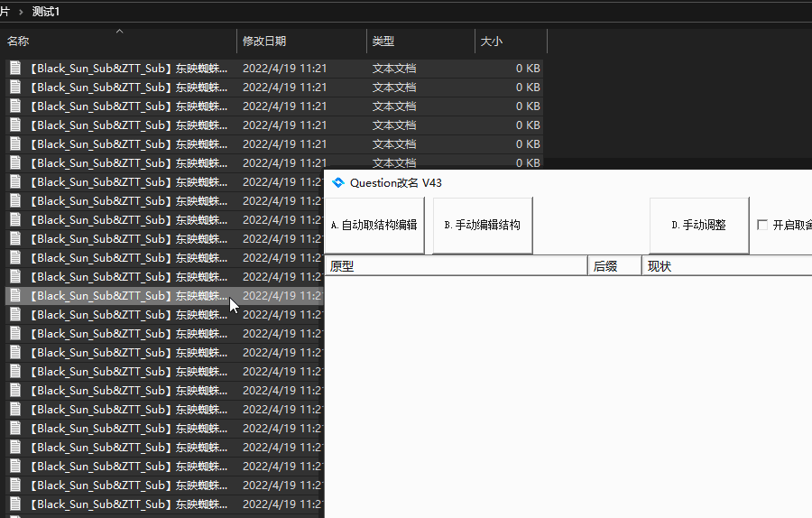Viewport: 812px width, 518px height.
Task: Expand the breadcrumb chevron before 测试1
Action: pos(21,12)
